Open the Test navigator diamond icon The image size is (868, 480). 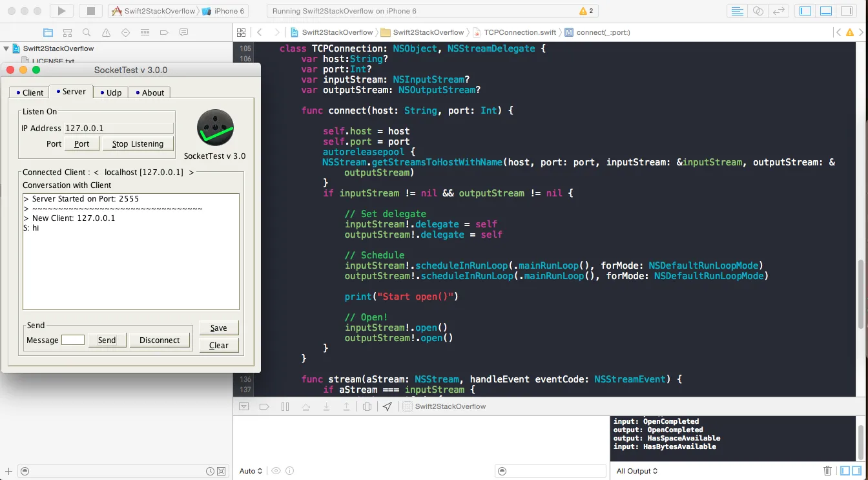point(125,32)
